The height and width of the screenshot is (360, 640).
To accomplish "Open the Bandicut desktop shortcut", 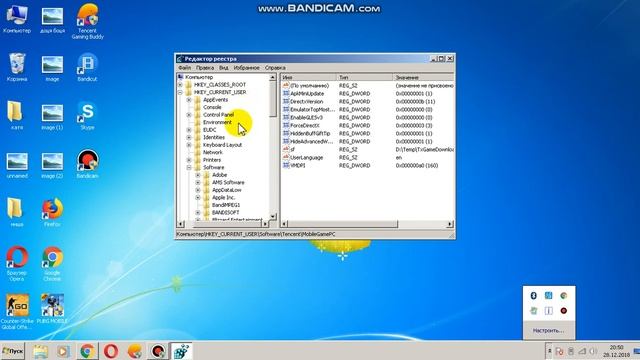I will (x=87, y=67).
